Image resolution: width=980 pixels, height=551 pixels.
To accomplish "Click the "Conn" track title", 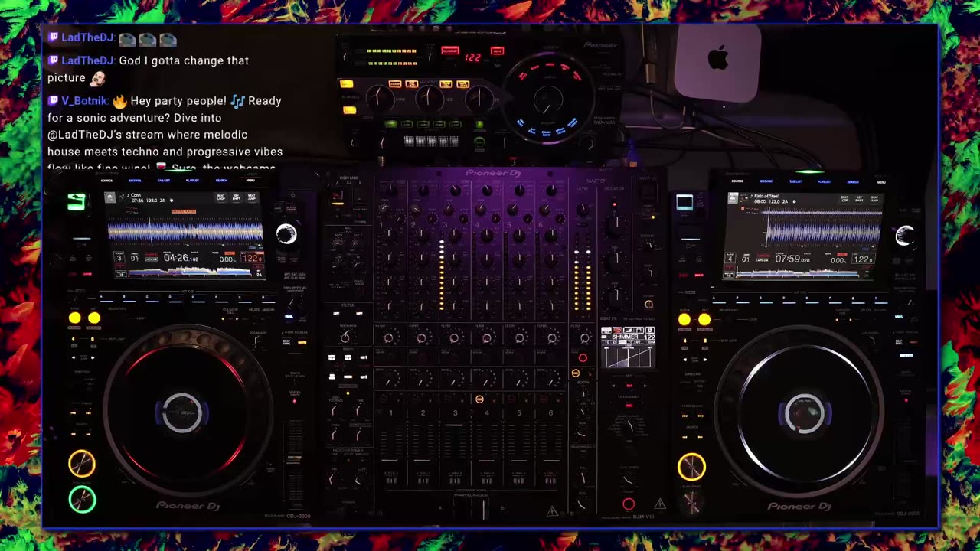I will click(x=136, y=195).
